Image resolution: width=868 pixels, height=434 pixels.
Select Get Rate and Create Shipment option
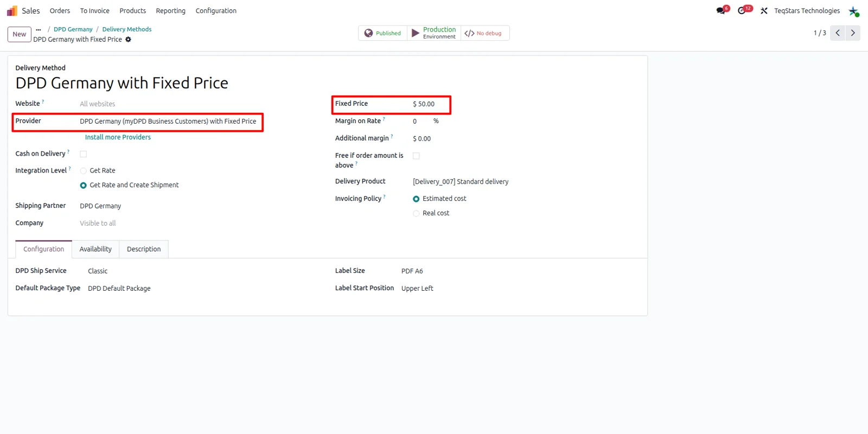[84, 186]
